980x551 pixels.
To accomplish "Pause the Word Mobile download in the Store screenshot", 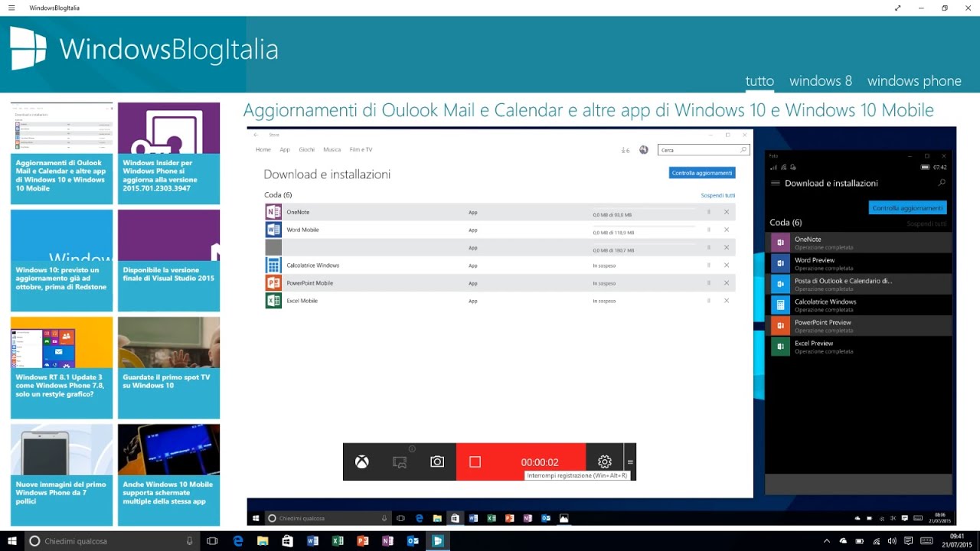I will point(709,230).
